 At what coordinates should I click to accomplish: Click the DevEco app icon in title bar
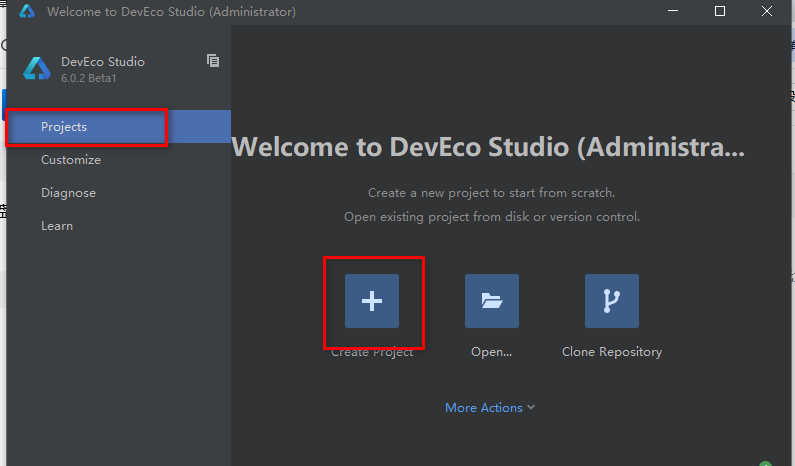point(27,12)
